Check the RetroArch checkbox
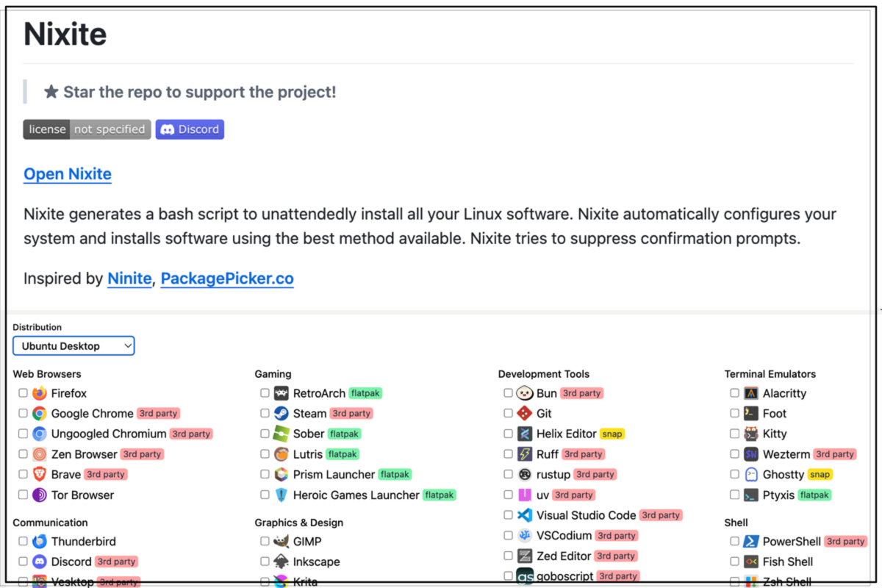 (265, 393)
